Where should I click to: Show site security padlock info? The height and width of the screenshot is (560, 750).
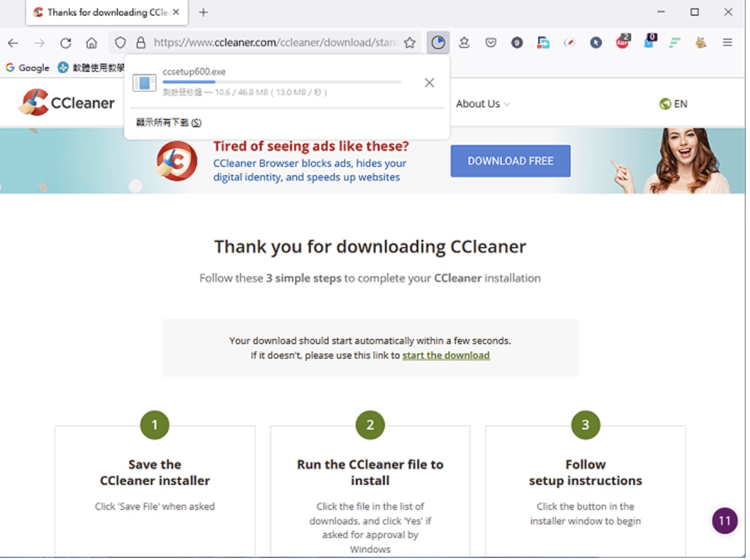(140, 43)
